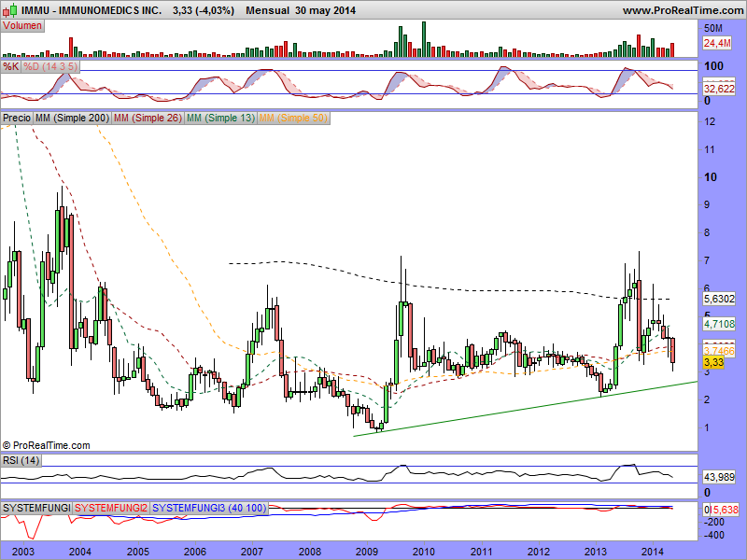The image size is (747, 560).
Task: Click the IMMU - IMMUNOMEDICS INC. title
Action: pyautogui.click(x=92, y=10)
